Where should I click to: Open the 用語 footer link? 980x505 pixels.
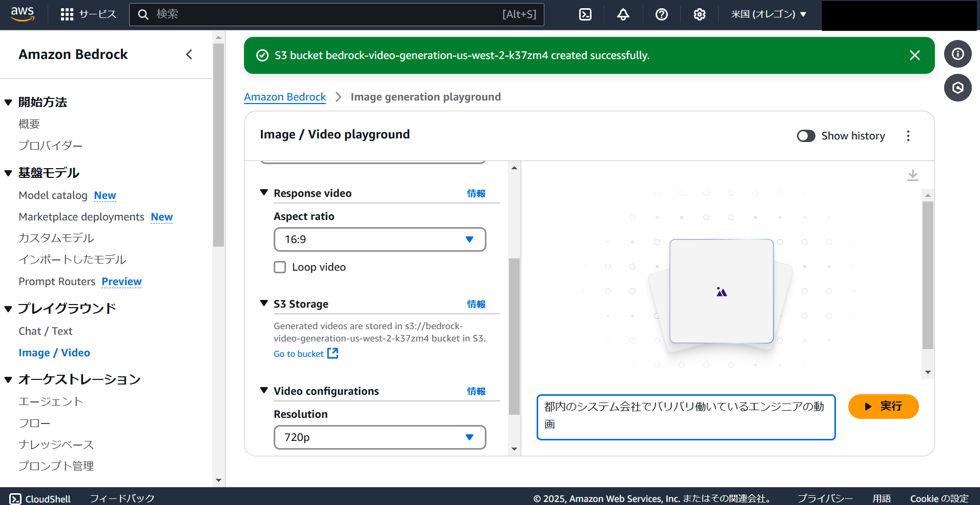click(x=882, y=499)
